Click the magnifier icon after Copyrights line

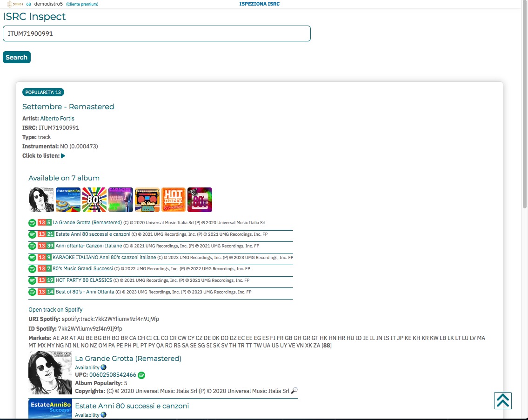tap(294, 391)
